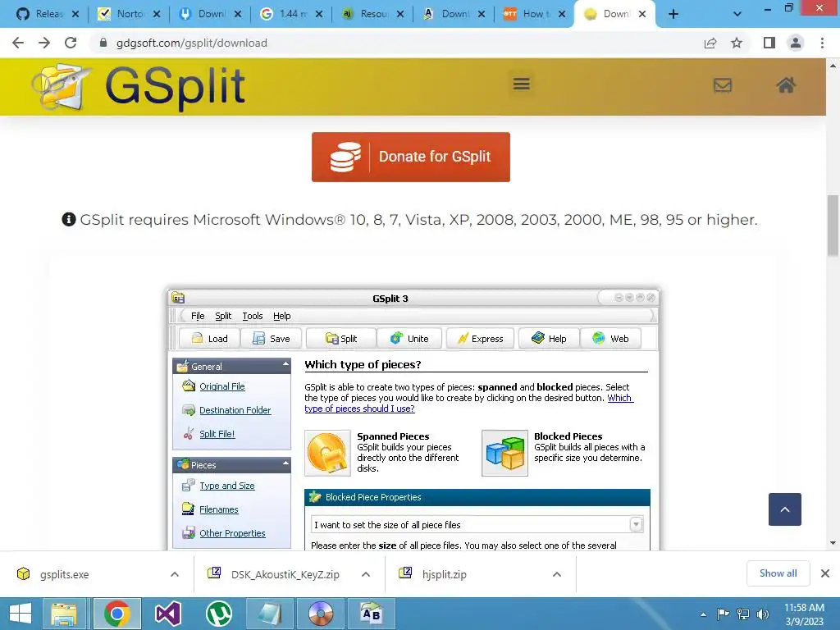
Task: Open the downloaded DSK_AkoustiK_KeyZ.zip file
Action: (x=285, y=574)
